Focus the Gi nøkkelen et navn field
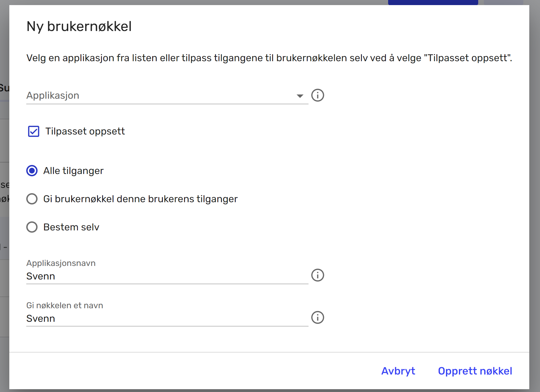This screenshot has width=540, height=392. [167, 319]
